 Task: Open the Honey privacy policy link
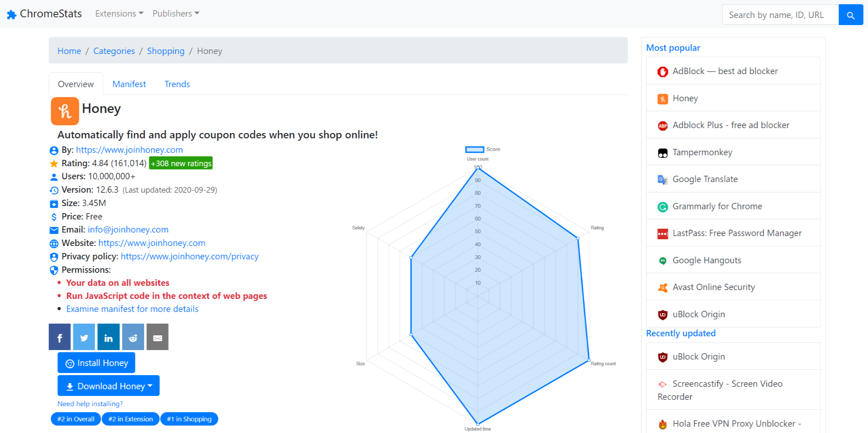(189, 256)
